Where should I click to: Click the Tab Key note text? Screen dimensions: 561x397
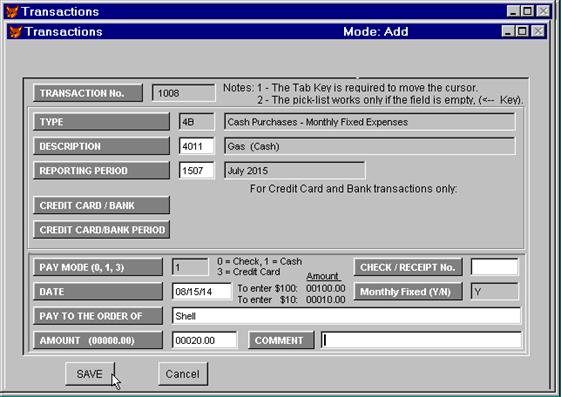click(x=367, y=88)
